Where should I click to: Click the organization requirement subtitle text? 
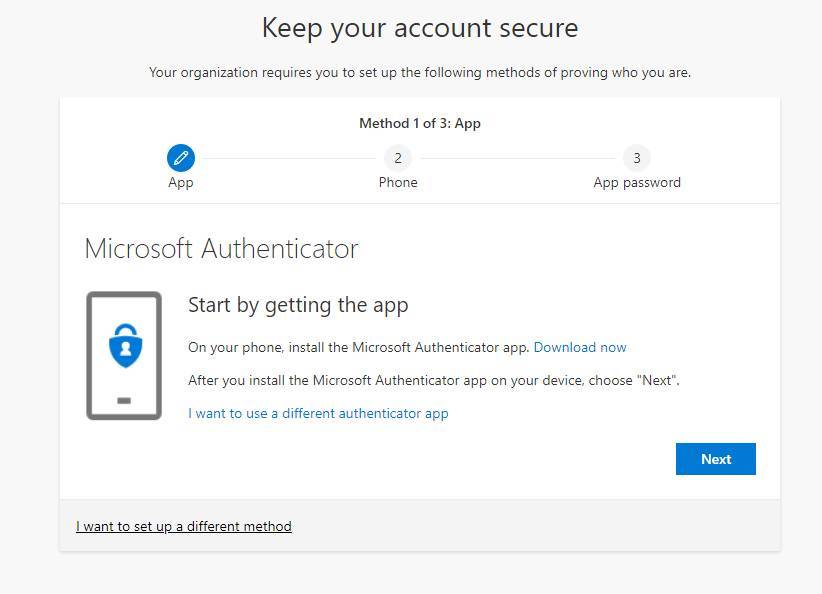pos(420,72)
